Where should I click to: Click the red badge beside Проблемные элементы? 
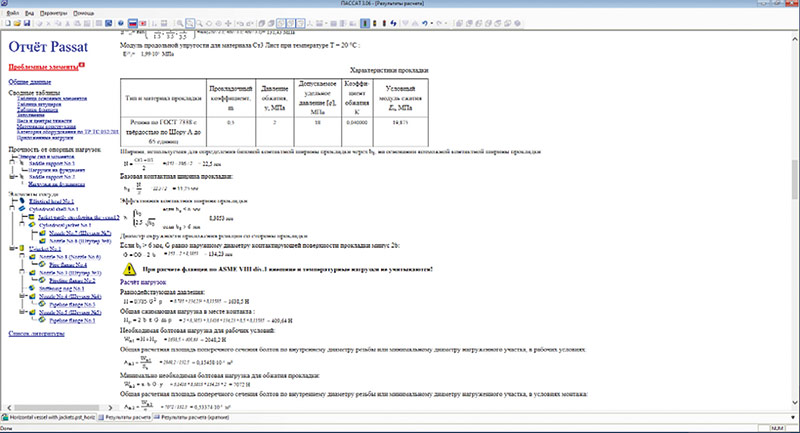coord(82,65)
